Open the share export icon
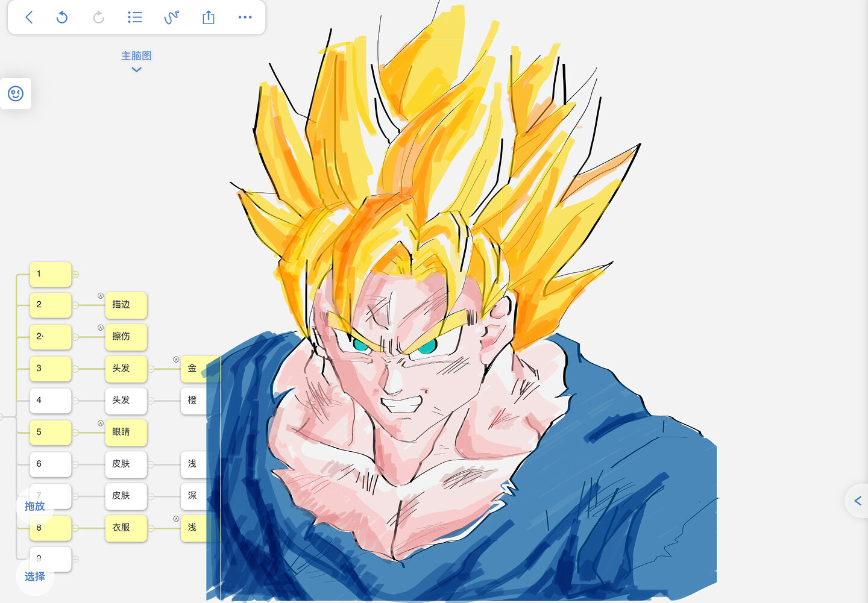This screenshot has height=603, width=868. [x=209, y=17]
